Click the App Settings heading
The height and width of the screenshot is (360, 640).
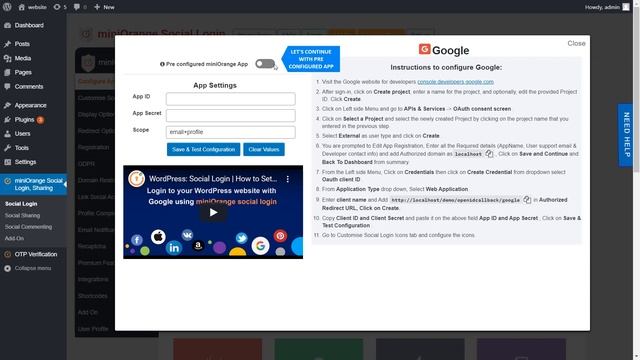click(215, 85)
